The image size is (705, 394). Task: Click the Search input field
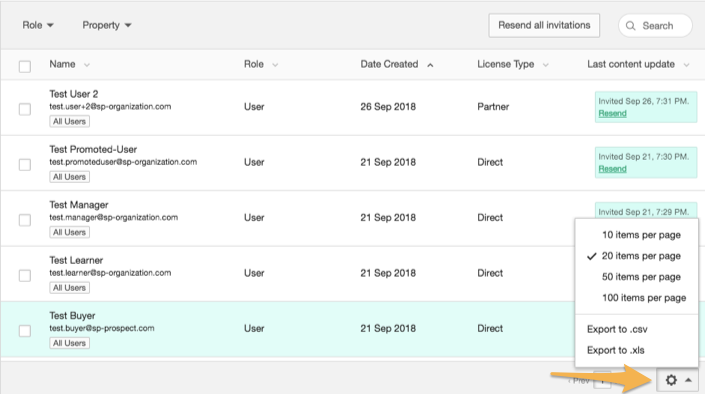655,26
